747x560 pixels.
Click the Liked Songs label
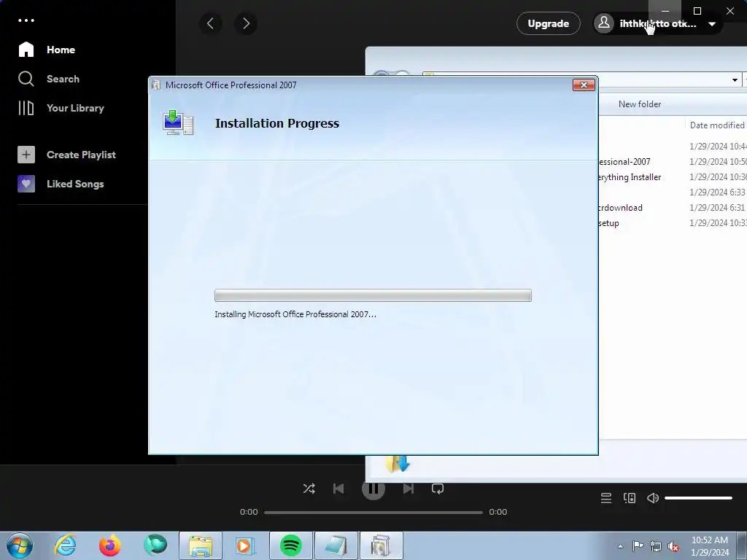[x=75, y=184]
